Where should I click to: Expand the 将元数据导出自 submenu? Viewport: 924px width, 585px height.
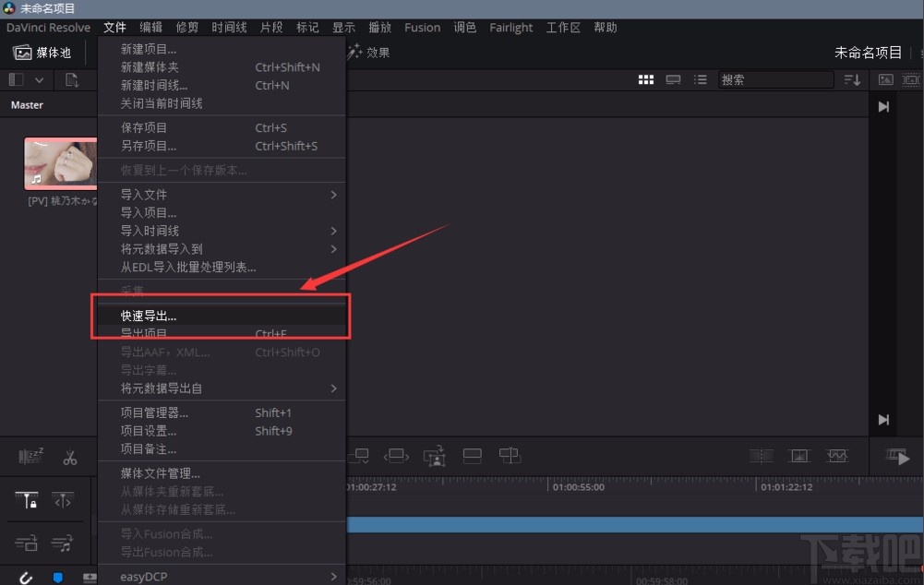coord(222,388)
